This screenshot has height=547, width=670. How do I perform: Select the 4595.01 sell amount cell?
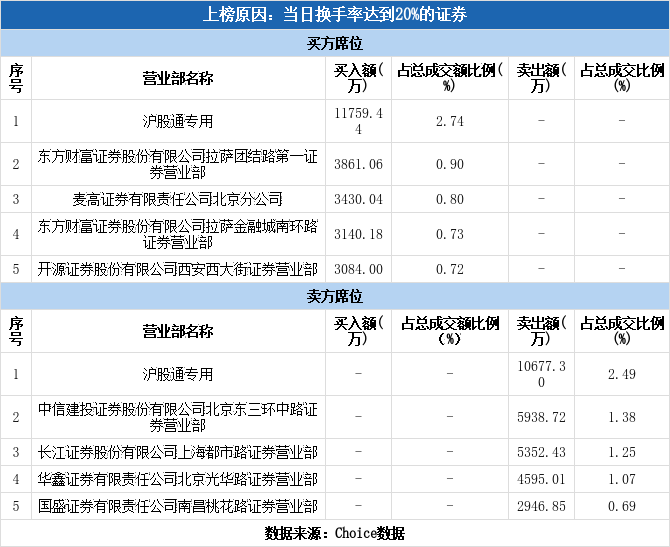pos(541,479)
